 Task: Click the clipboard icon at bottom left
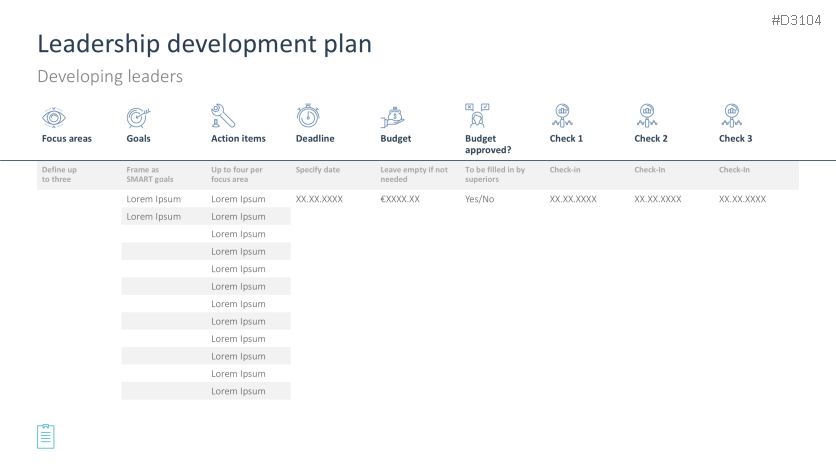(46, 436)
